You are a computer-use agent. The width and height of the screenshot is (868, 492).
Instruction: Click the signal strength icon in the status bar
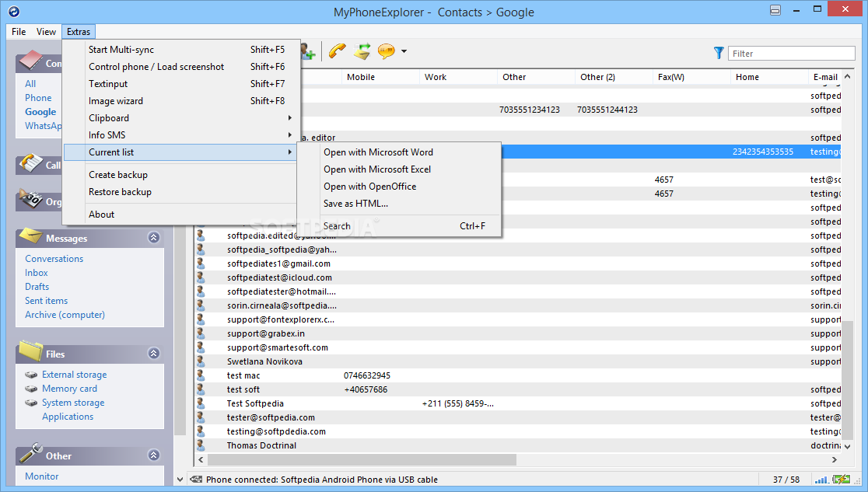coord(821,480)
